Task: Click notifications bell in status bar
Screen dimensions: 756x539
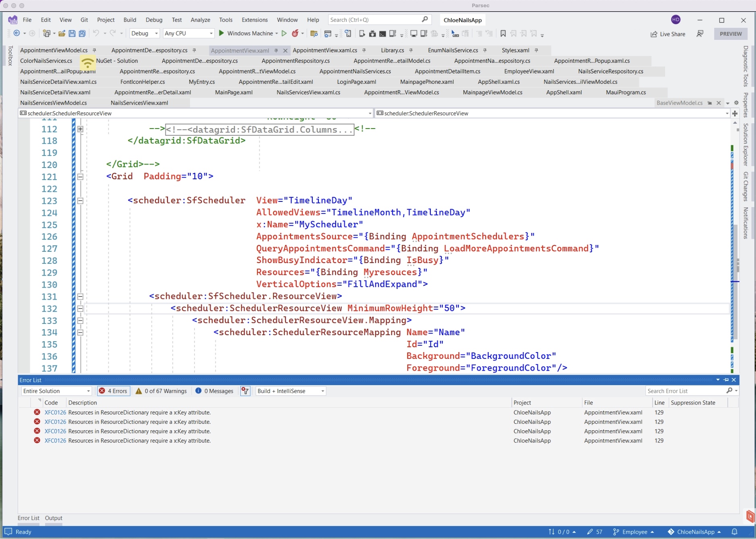Action: click(x=734, y=532)
